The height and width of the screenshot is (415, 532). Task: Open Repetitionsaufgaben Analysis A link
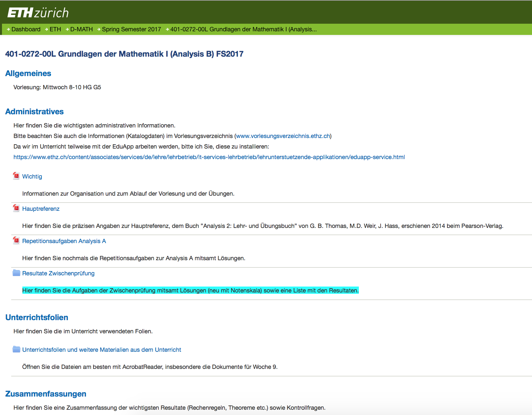(64, 241)
